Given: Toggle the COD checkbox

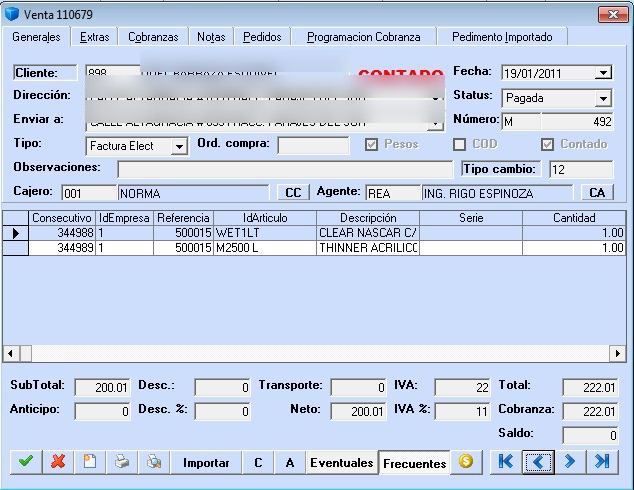Looking at the screenshot, I should tap(459, 145).
